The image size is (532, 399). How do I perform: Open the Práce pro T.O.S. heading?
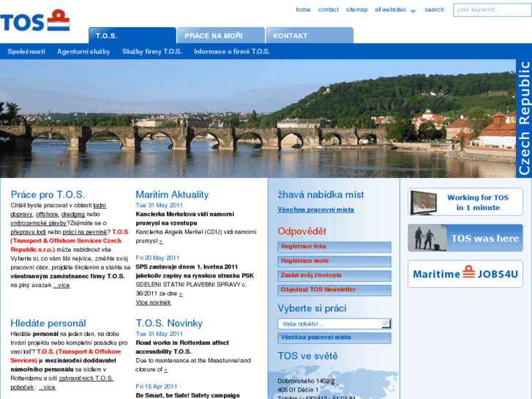pos(48,195)
